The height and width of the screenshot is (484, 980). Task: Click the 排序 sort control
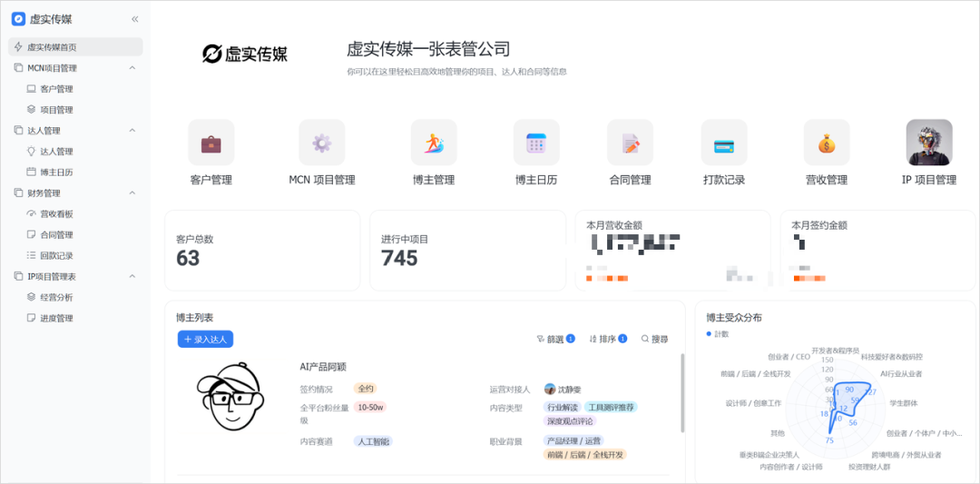608,340
